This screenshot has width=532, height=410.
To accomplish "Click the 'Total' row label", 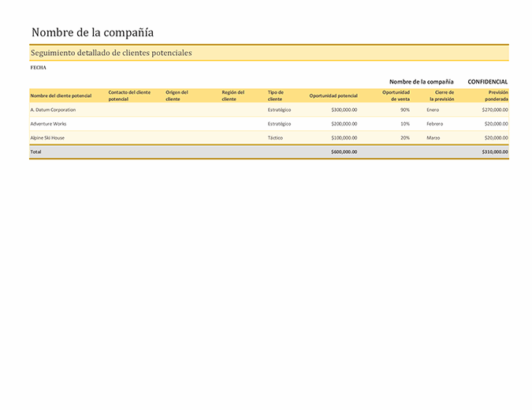I will pyautogui.click(x=35, y=151).
